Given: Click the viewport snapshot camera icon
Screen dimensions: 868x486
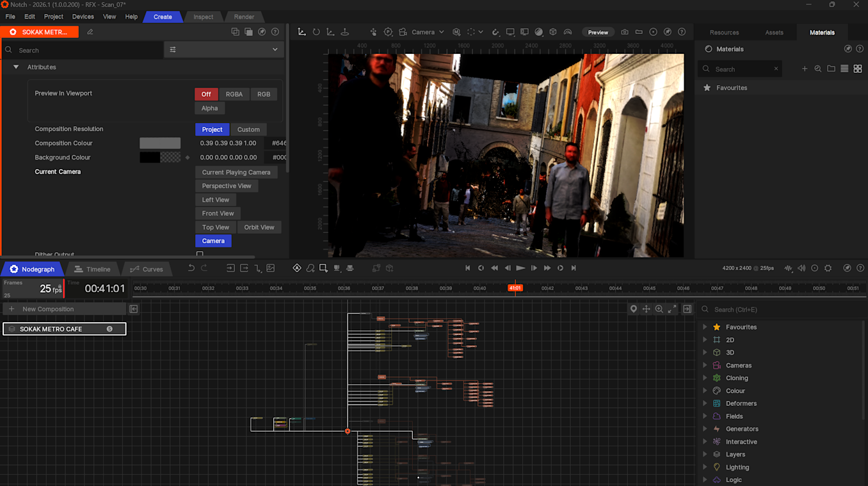Looking at the screenshot, I should pyautogui.click(x=625, y=32).
